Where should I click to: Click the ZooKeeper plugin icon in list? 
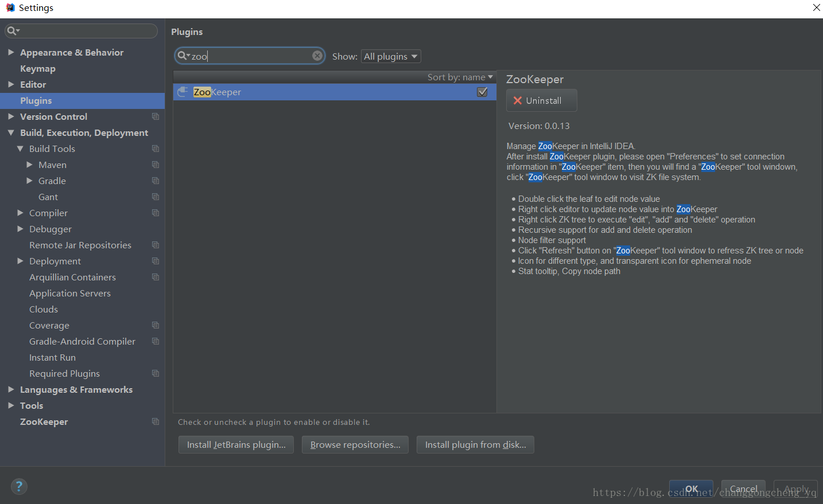point(183,92)
